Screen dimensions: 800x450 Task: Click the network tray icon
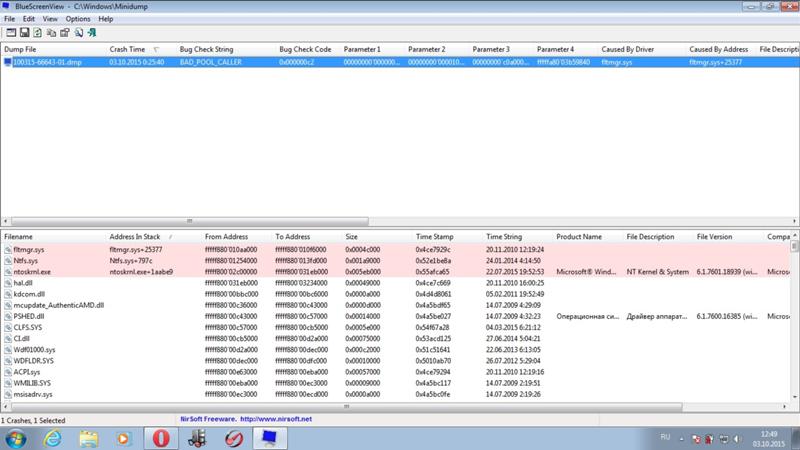coord(723,439)
